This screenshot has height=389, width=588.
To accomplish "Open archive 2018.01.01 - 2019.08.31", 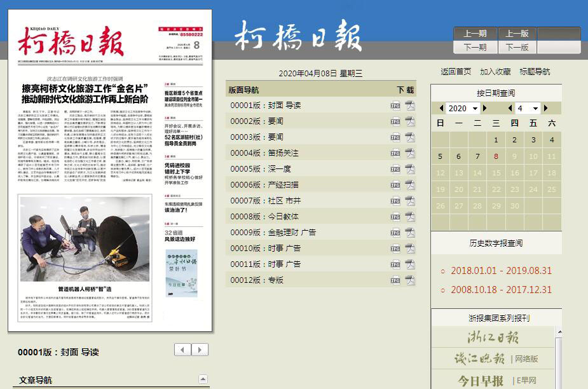I will [501, 271].
